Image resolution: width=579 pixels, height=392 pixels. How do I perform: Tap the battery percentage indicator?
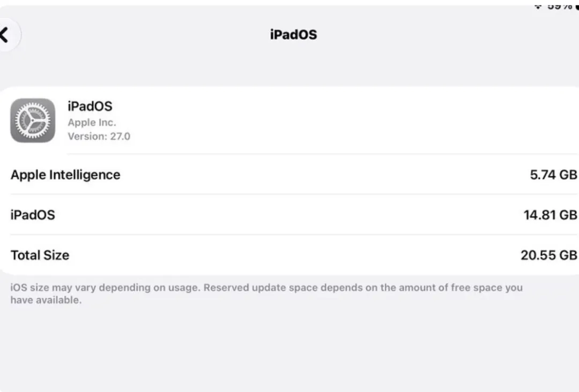(x=559, y=6)
